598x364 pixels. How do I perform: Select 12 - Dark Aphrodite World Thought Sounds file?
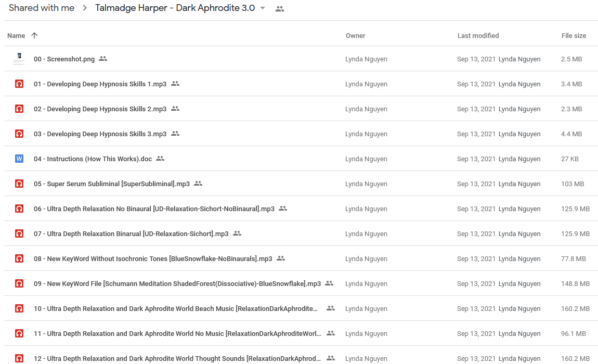click(x=177, y=359)
